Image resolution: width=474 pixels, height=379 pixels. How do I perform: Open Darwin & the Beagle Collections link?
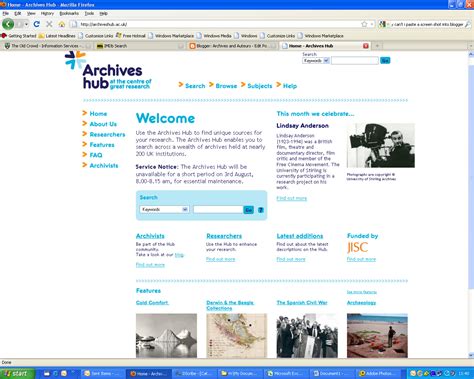230,305
